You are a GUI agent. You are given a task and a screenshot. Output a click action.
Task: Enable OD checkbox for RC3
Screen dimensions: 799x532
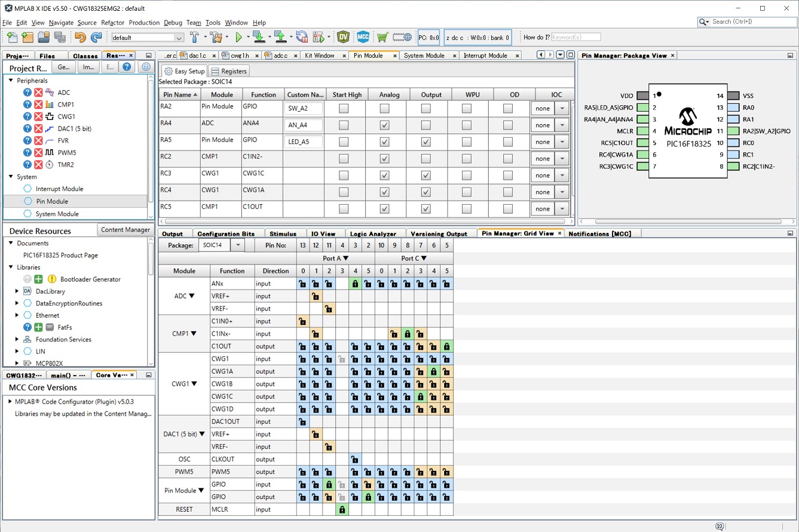[x=508, y=176]
